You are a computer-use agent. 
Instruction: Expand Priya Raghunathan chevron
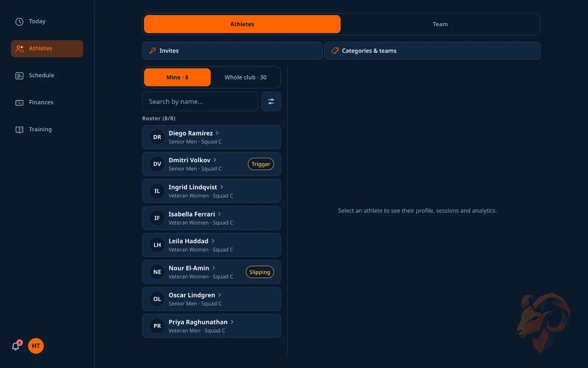point(232,322)
